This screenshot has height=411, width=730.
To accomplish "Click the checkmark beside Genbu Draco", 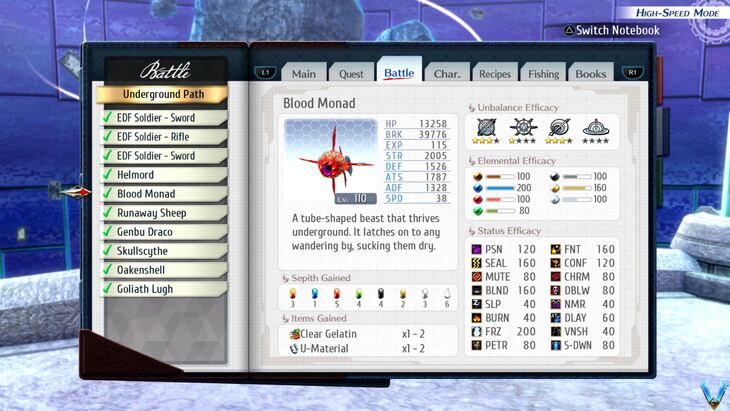I will (x=108, y=231).
